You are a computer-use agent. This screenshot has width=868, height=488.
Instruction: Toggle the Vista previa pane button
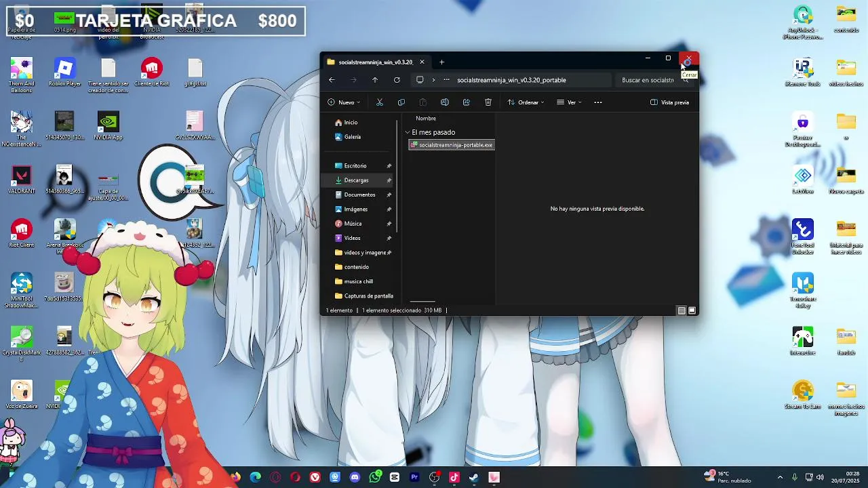(669, 102)
